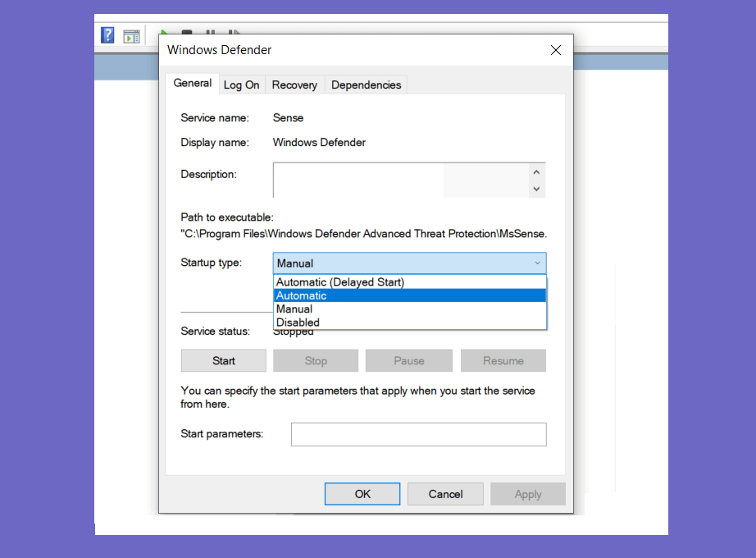This screenshot has height=558, width=756.
Task: Close the Windows Defender dialog
Action: (555, 50)
